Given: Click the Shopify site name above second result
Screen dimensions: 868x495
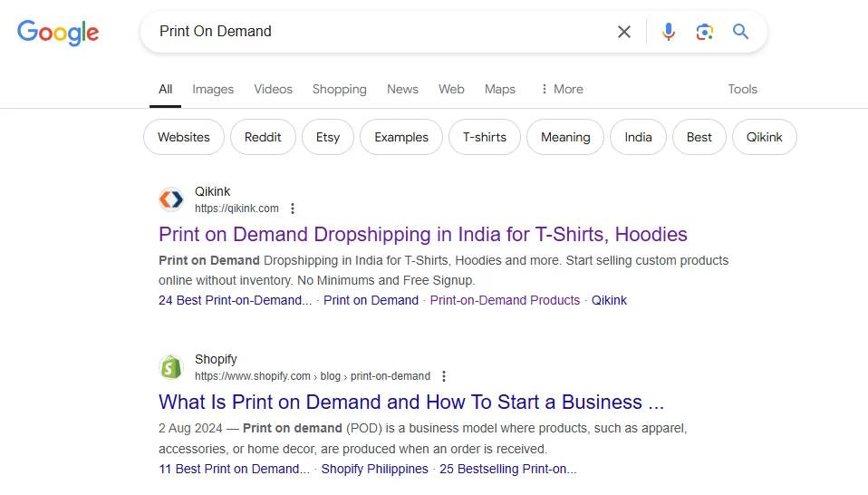Looking at the screenshot, I should click(216, 359).
